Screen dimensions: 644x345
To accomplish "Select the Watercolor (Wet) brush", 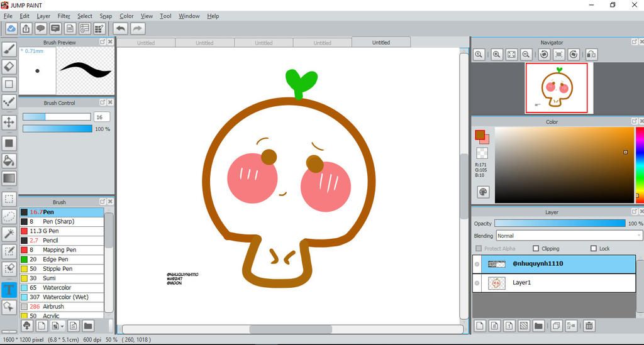I will click(x=62, y=297).
